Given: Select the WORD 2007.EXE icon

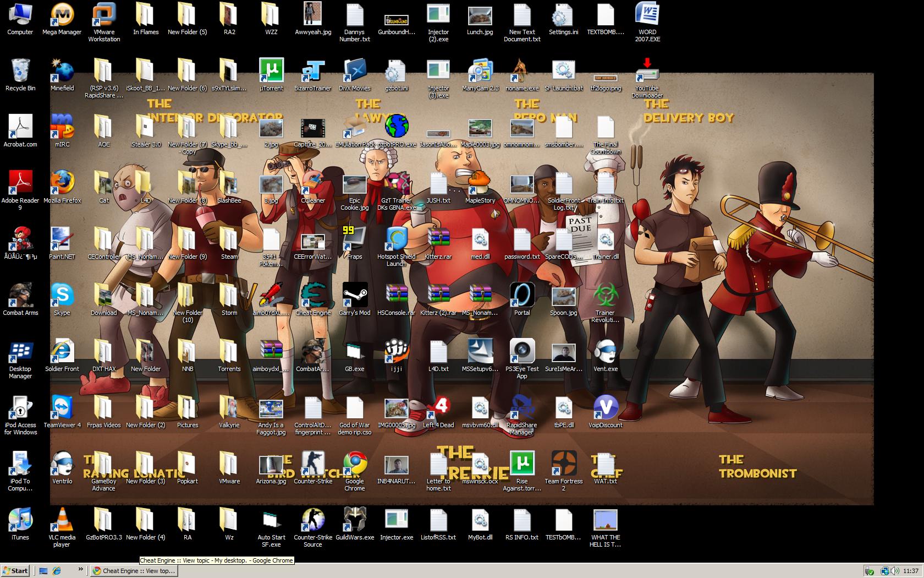Looking at the screenshot, I should point(647,23).
